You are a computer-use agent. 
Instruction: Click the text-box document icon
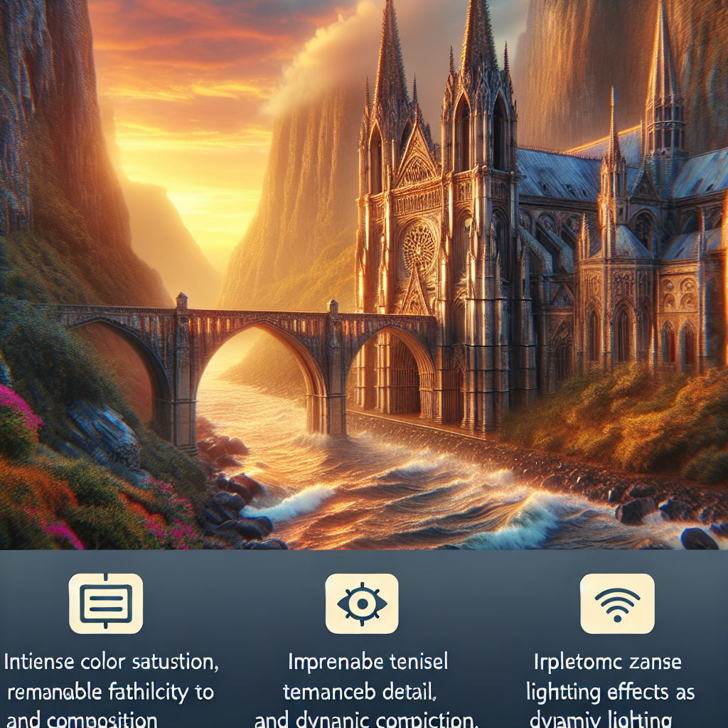[x=106, y=603]
